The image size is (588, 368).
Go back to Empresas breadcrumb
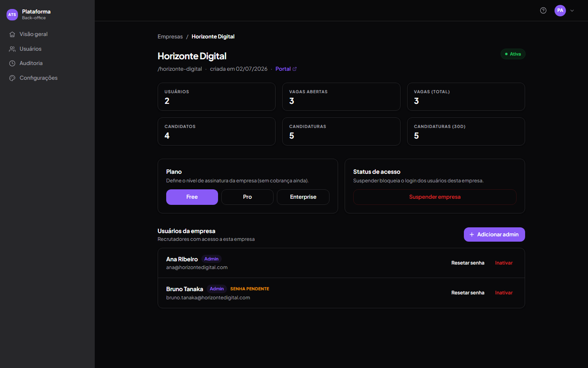coord(170,37)
